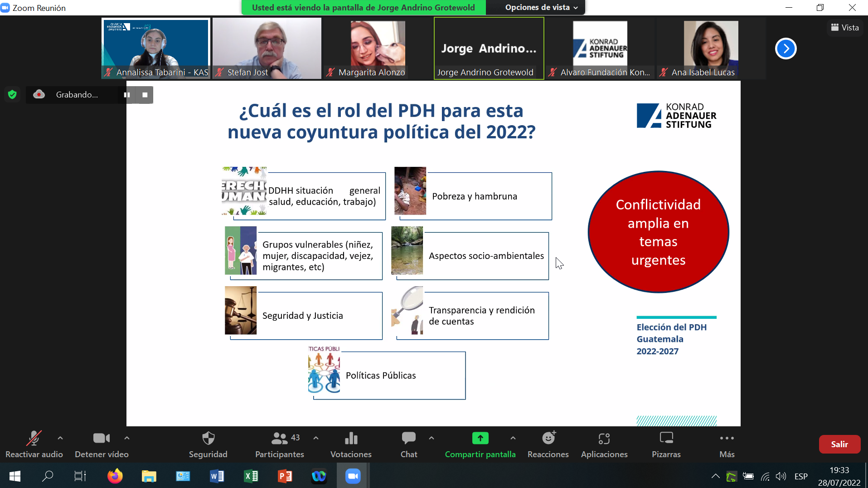
Task: Stop the recording
Action: (145, 95)
